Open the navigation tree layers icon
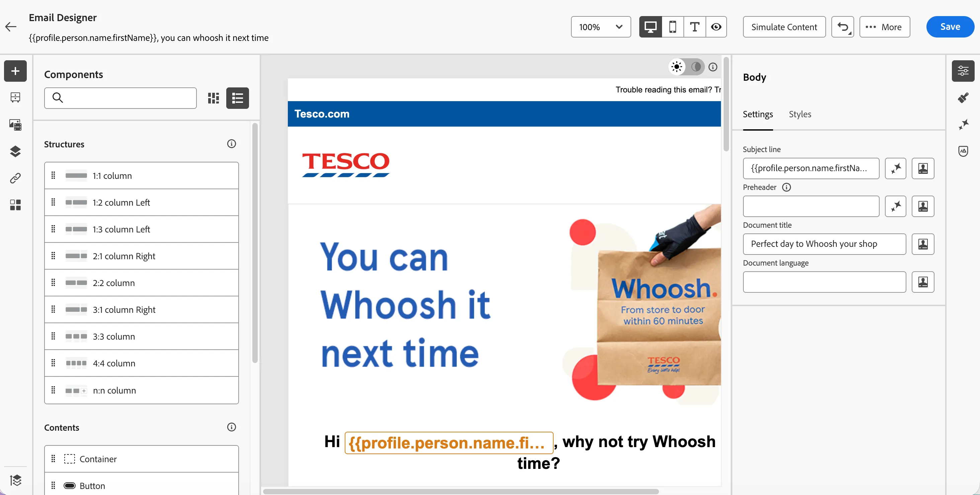This screenshot has width=980, height=495. [15, 151]
